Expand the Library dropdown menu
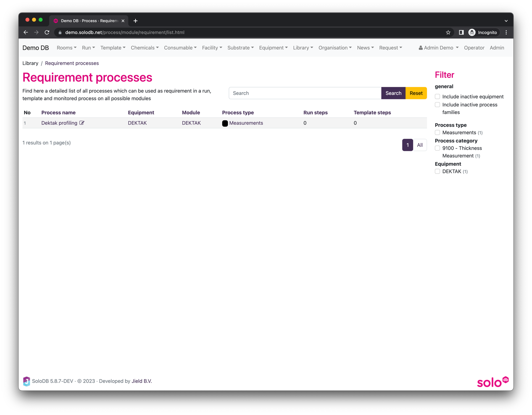 [x=303, y=48]
